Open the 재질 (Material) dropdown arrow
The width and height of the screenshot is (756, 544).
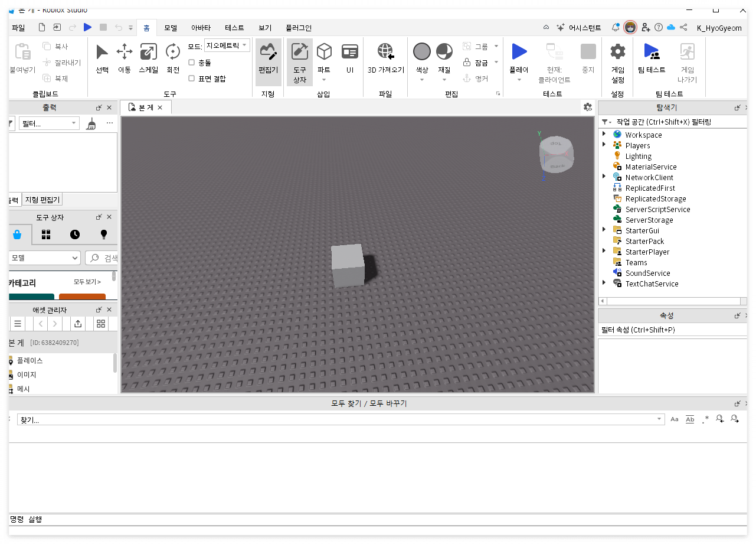tap(444, 80)
